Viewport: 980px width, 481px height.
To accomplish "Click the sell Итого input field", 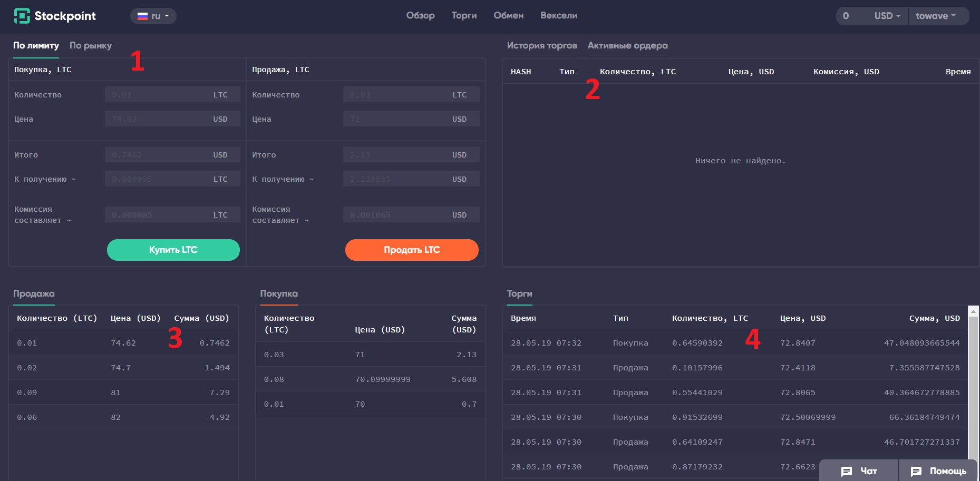I will tap(411, 155).
